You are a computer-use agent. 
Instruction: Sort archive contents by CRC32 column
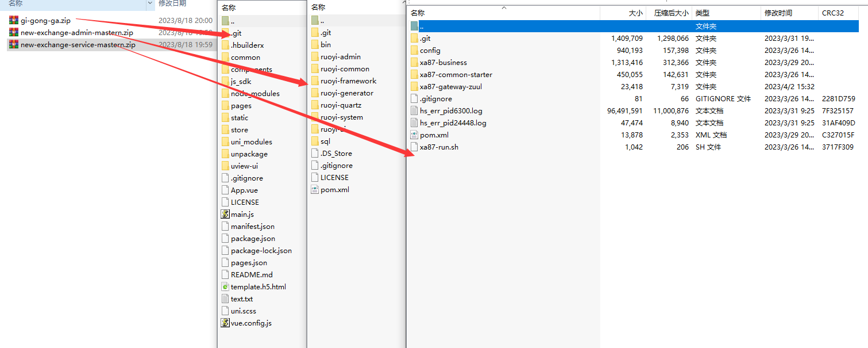point(832,13)
